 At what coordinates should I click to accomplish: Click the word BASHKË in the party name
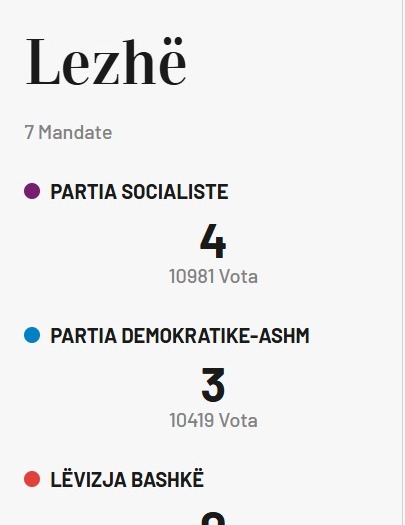click(x=167, y=479)
